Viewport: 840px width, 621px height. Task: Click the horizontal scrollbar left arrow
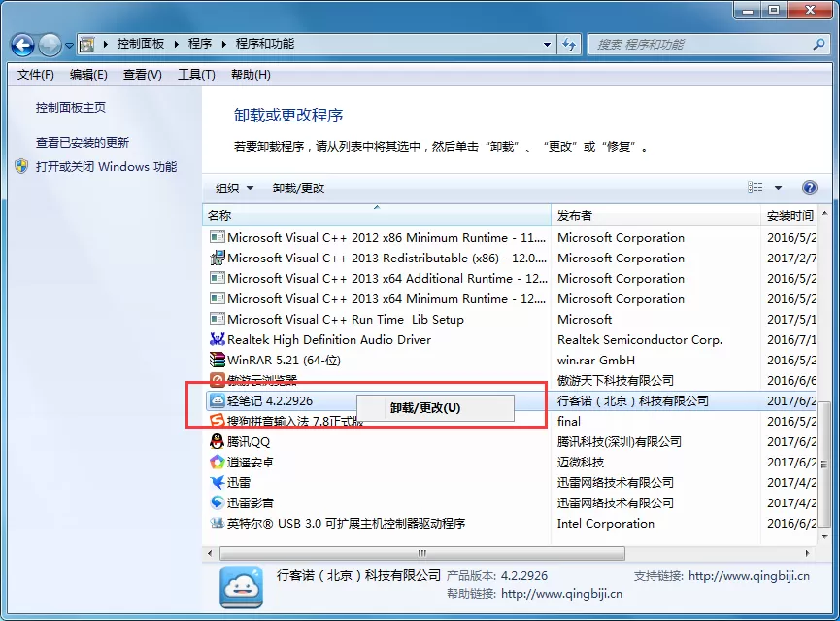pyautogui.click(x=210, y=553)
